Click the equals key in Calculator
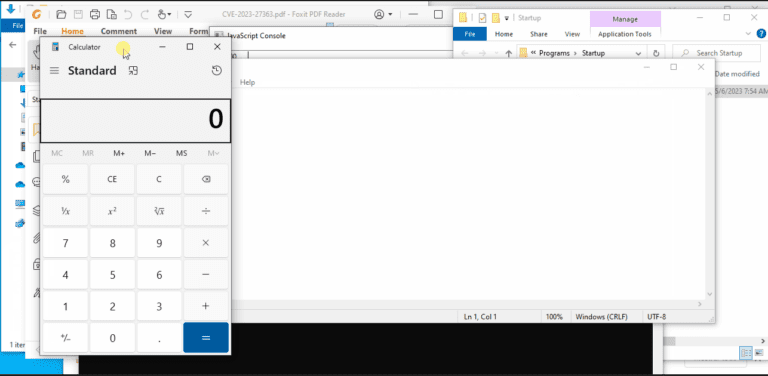Image resolution: width=768 pixels, height=376 pixels. pyautogui.click(x=206, y=338)
